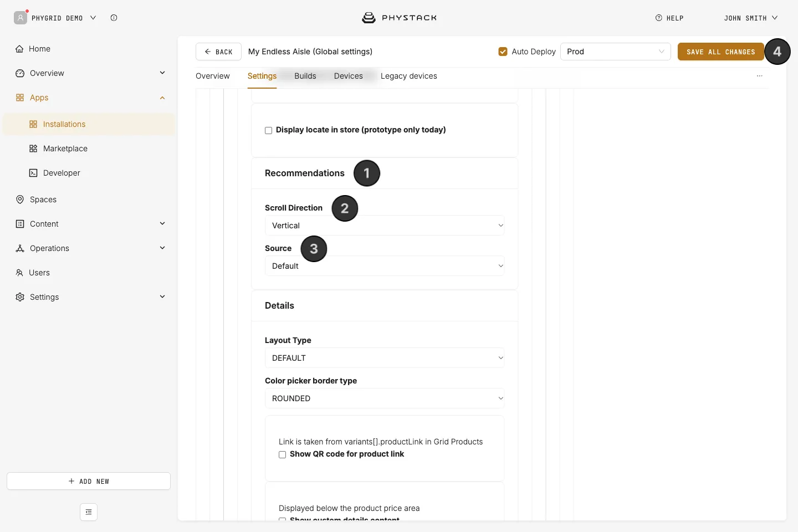Expand the Settings sidebar chevron
798x532 pixels.
click(162, 297)
